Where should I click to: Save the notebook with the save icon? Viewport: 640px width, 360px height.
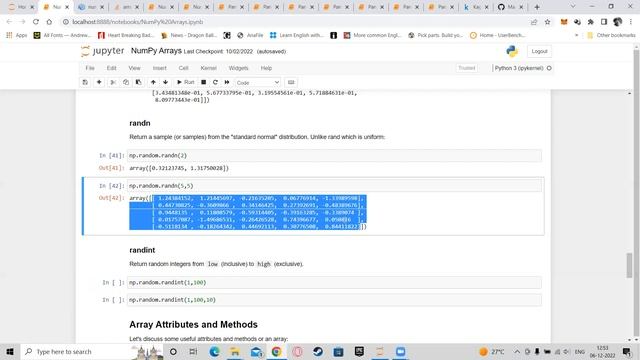[85, 82]
